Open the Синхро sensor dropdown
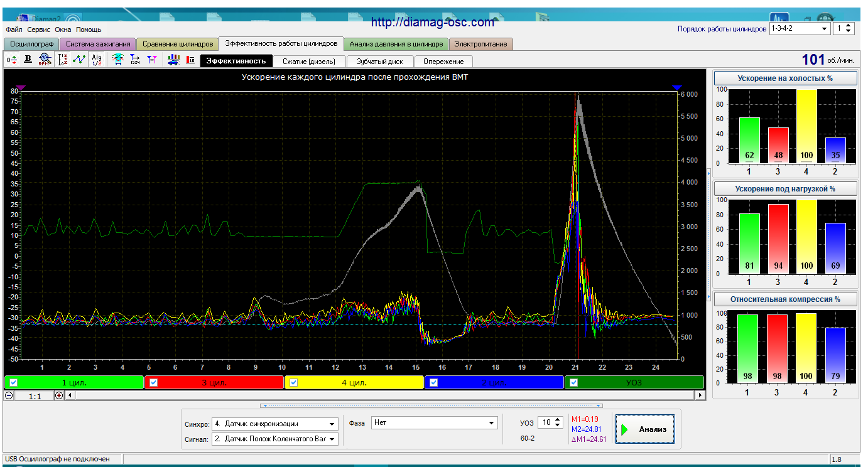 pos(275,424)
